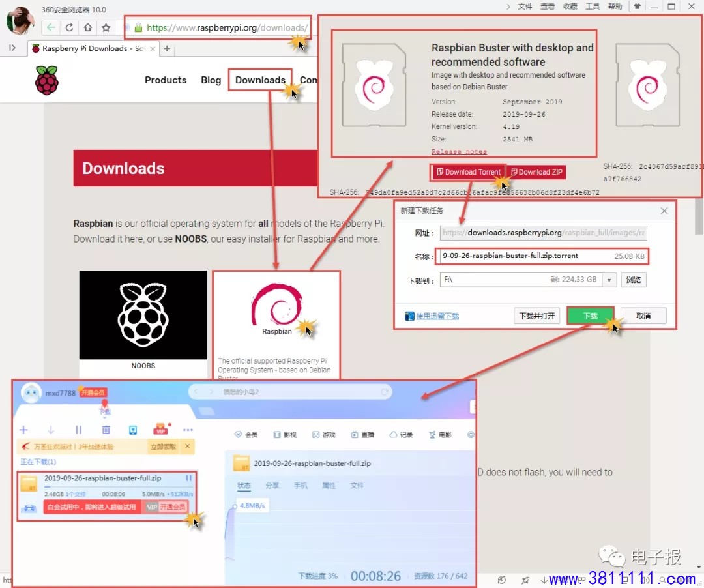Click the 网址 URL field in dialog
This screenshot has height=588, width=704.
pos(543,233)
